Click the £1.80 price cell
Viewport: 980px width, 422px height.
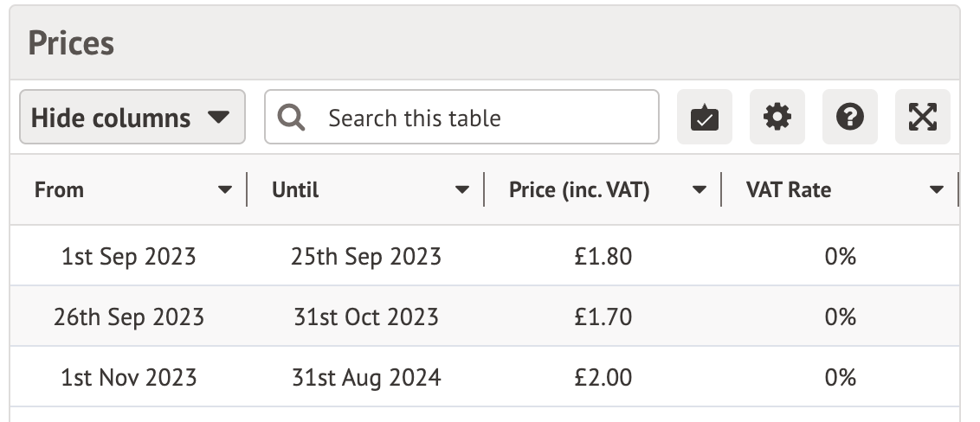[603, 257]
